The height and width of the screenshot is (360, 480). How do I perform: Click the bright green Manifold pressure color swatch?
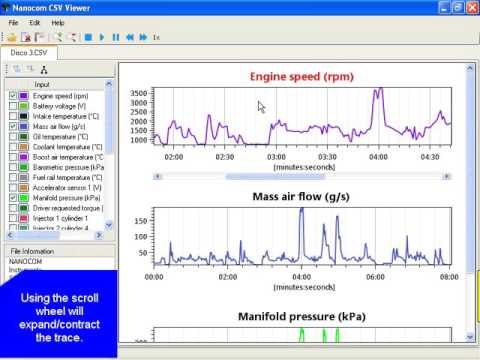(24, 198)
